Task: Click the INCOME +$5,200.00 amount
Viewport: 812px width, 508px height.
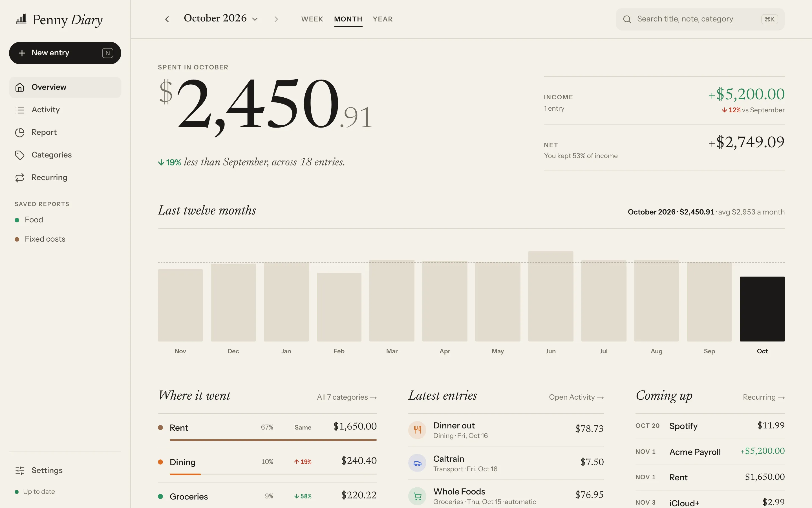Action: pyautogui.click(x=746, y=94)
